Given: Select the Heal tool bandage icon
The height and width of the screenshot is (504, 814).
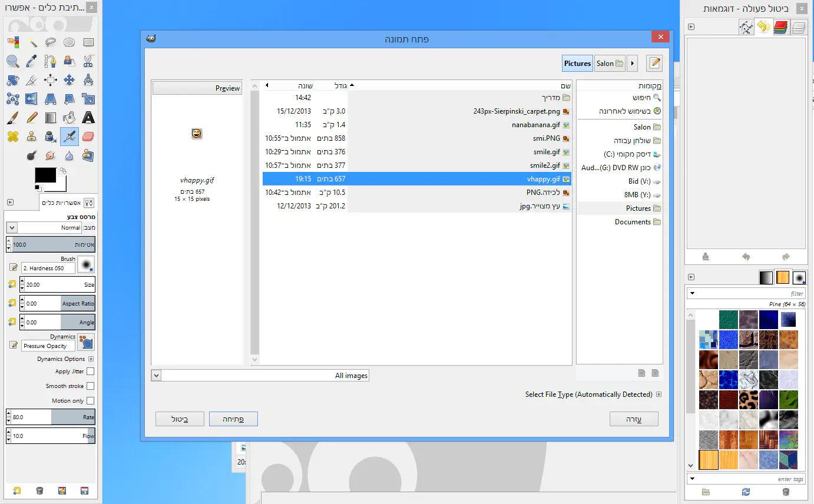Looking at the screenshot, I should [x=12, y=137].
